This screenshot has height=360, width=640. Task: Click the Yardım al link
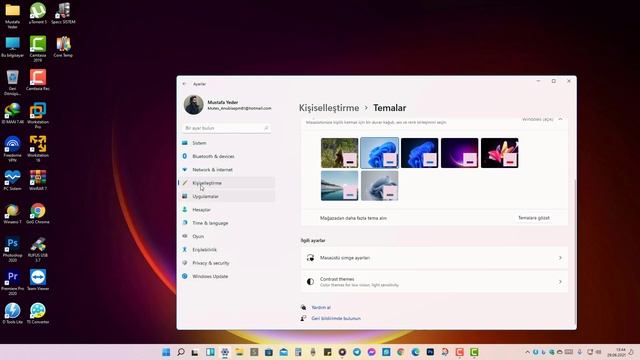tap(321, 307)
